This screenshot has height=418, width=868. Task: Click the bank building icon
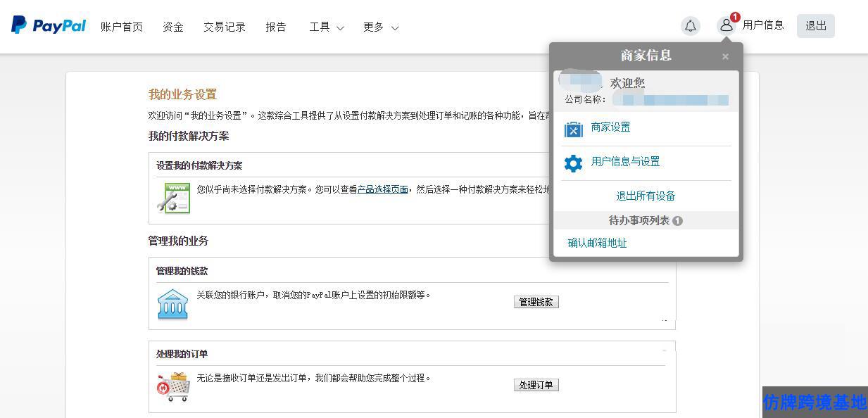[172, 304]
